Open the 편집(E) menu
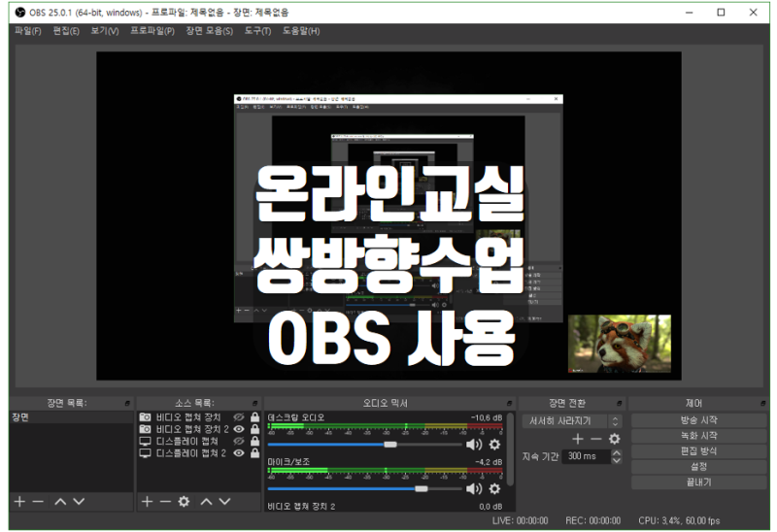The width and height of the screenshot is (777, 532). coord(66,31)
